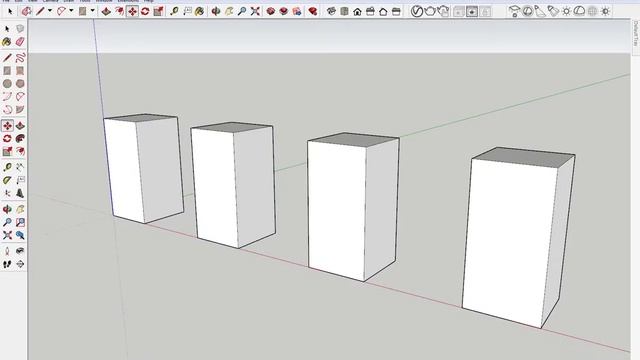The image size is (640, 360).
Task: Choose the Polygon tool in left toolbar
Action: 20,84
